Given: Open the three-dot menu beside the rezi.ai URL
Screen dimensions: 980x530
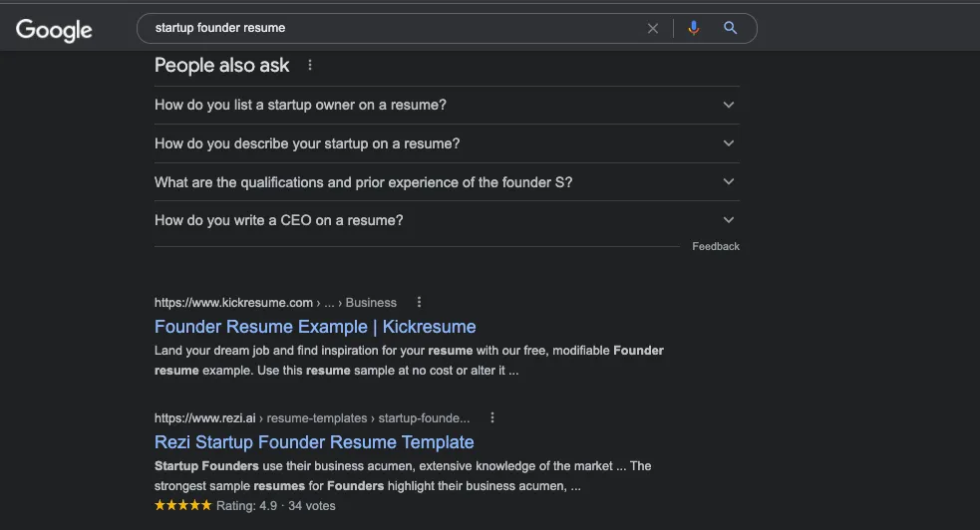Looking at the screenshot, I should point(492,417).
